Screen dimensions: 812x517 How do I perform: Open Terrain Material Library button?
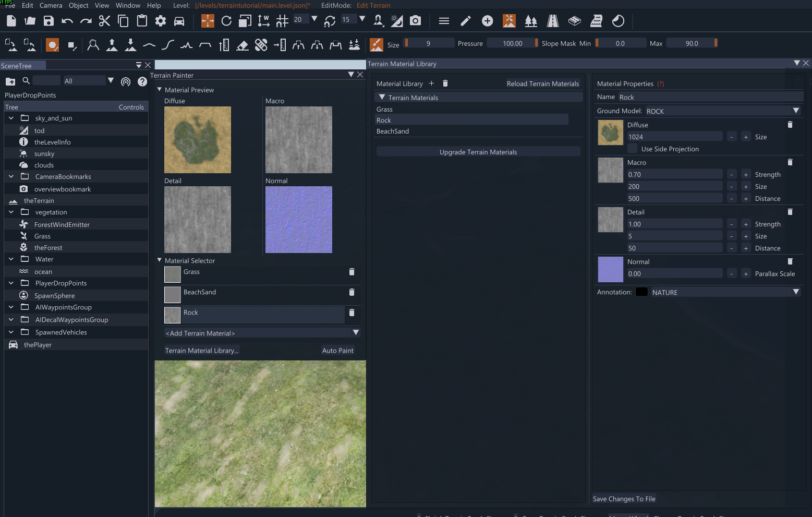point(202,351)
